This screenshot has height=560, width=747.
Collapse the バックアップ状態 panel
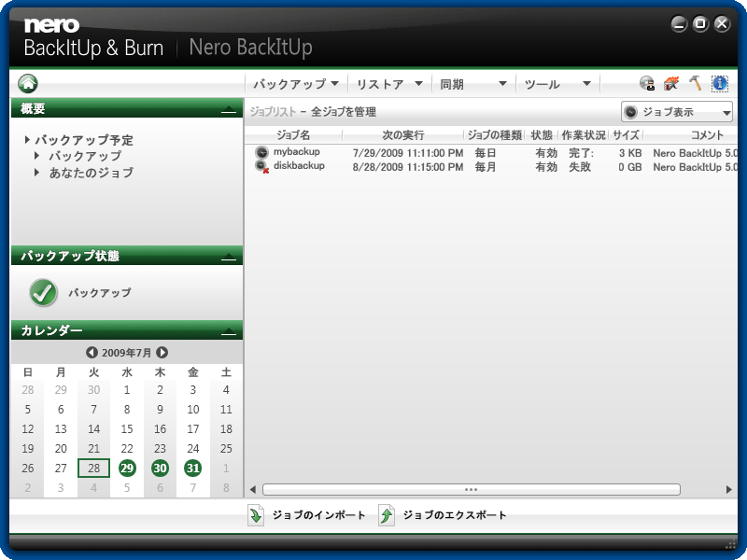coord(229,257)
